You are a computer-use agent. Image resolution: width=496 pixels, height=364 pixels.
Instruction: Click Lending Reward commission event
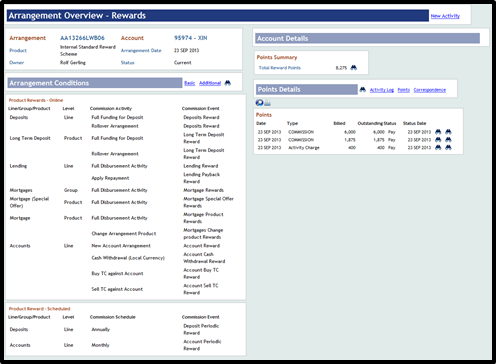click(201, 166)
